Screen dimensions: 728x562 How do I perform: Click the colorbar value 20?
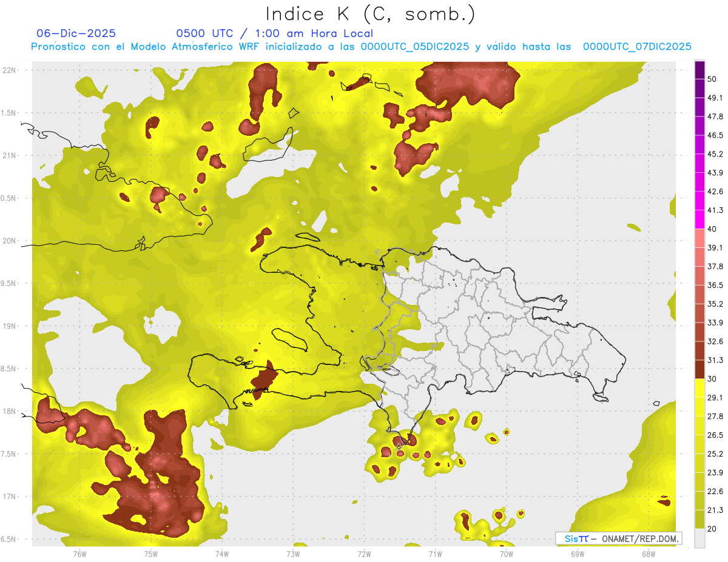pyautogui.click(x=712, y=529)
